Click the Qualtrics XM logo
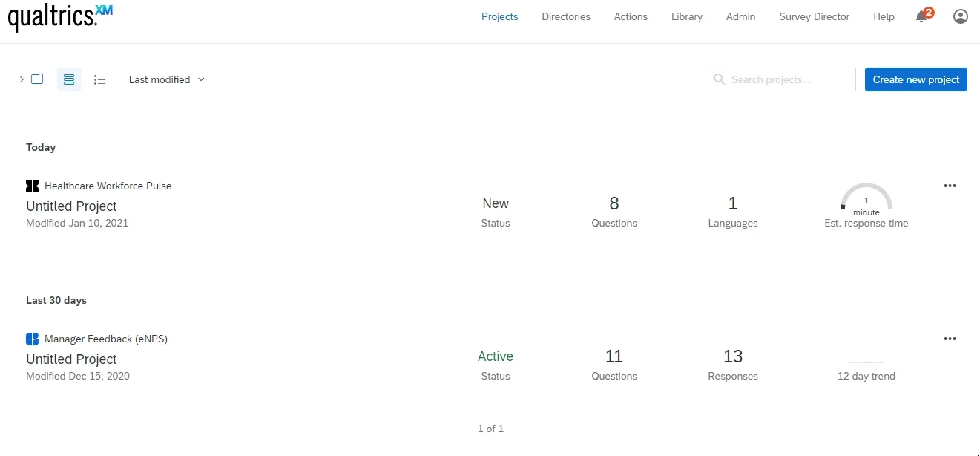 [60, 17]
